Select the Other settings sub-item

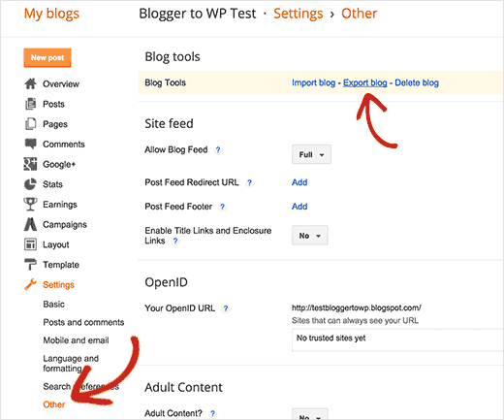click(x=54, y=404)
